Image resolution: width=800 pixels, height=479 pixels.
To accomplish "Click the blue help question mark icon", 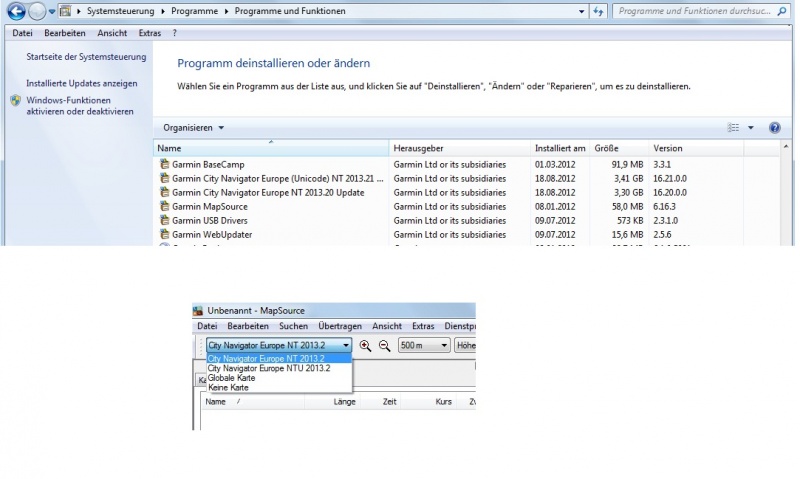I will click(774, 128).
